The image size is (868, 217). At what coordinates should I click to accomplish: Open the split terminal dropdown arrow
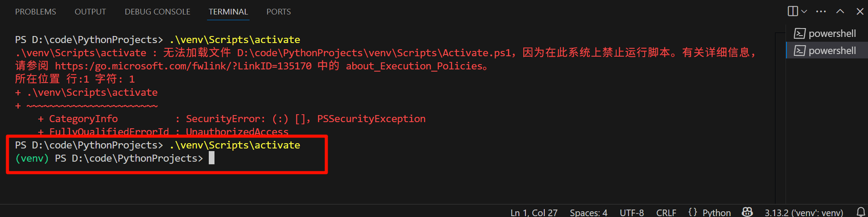(x=804, y=11)
